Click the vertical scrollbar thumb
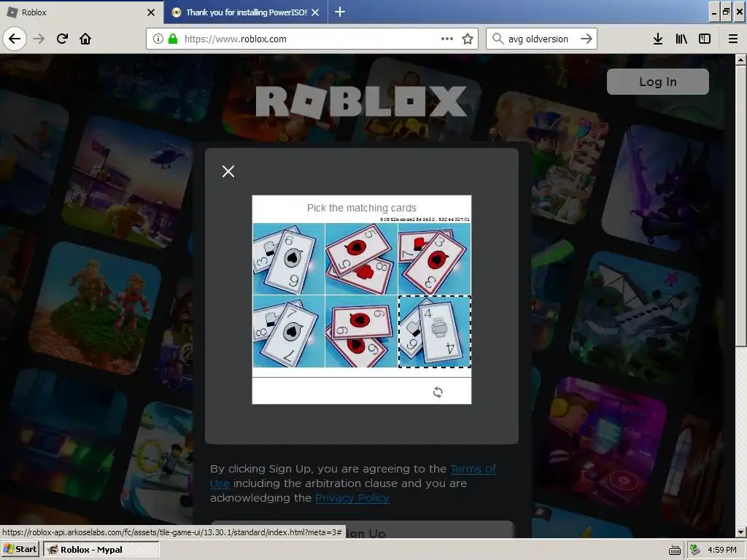Screen dimensions: 747x560 [740, 206]
